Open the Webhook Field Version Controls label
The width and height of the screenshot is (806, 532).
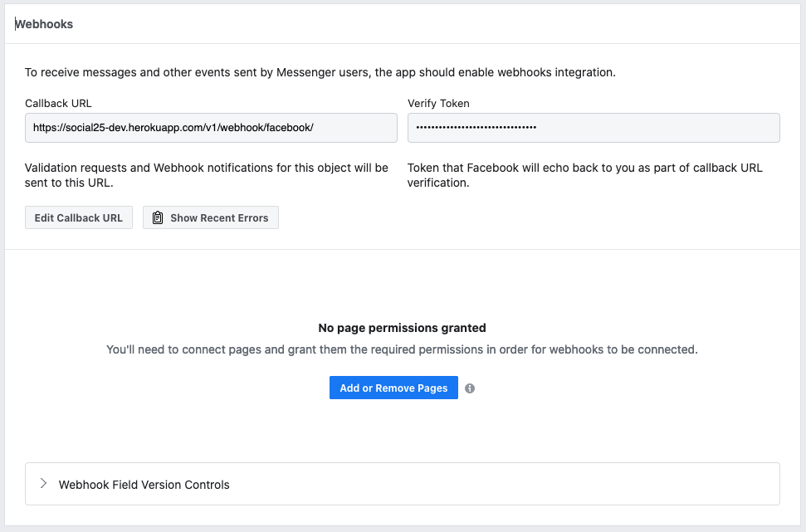[x=144, y=485]
